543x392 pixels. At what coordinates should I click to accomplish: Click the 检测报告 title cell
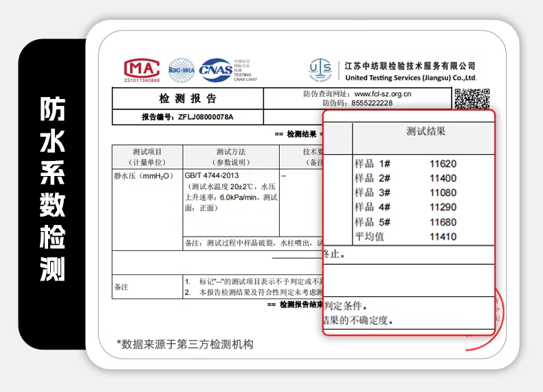click(187, 98)
